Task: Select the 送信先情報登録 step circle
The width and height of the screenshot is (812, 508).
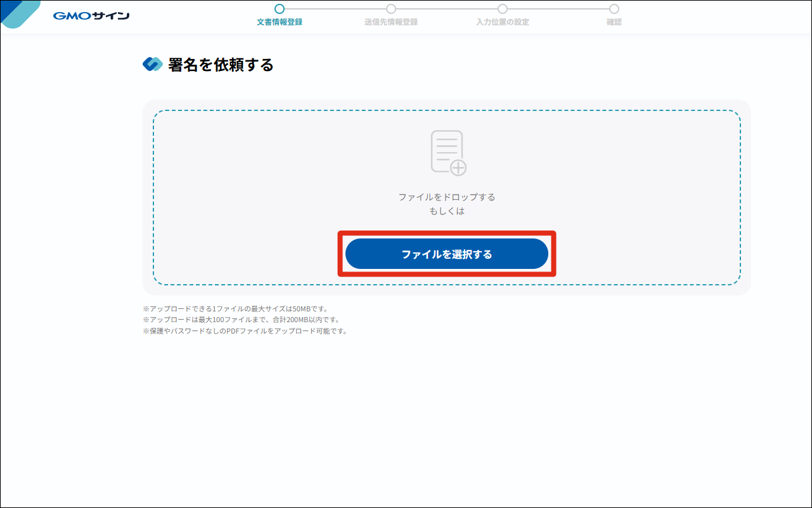Action: [x=391, y=9]
